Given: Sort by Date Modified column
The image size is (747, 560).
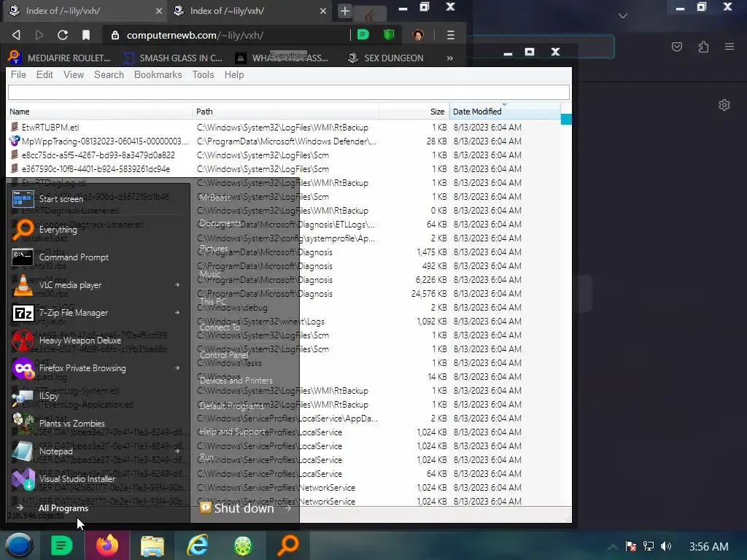Looking at the screenshot, I should click(x=505, y=112).
